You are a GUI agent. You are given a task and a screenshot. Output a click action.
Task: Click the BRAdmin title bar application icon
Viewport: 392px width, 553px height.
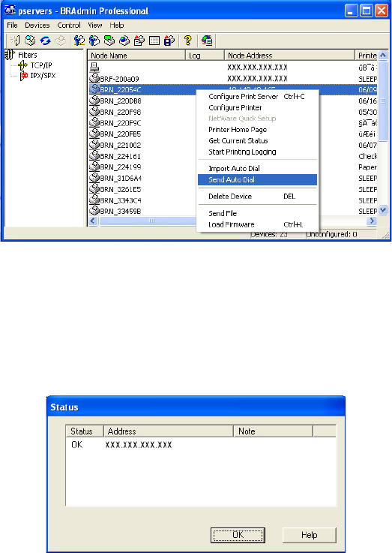10,11
